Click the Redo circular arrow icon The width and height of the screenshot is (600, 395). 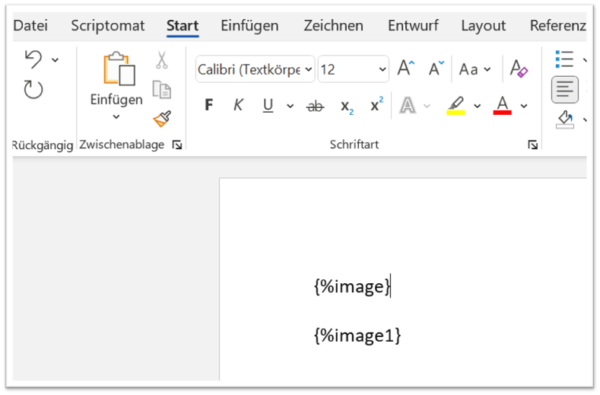tap(33, 90)
